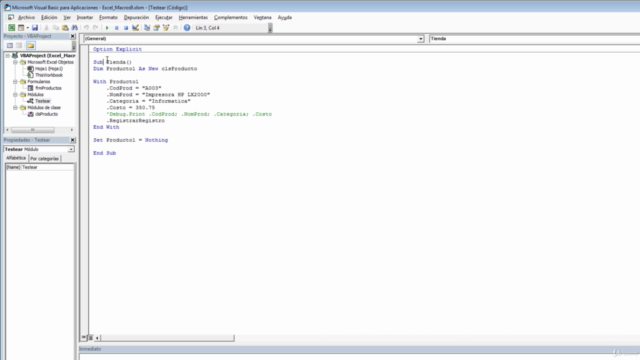Click the Cut scissors icon

click(x=46, y=28)
